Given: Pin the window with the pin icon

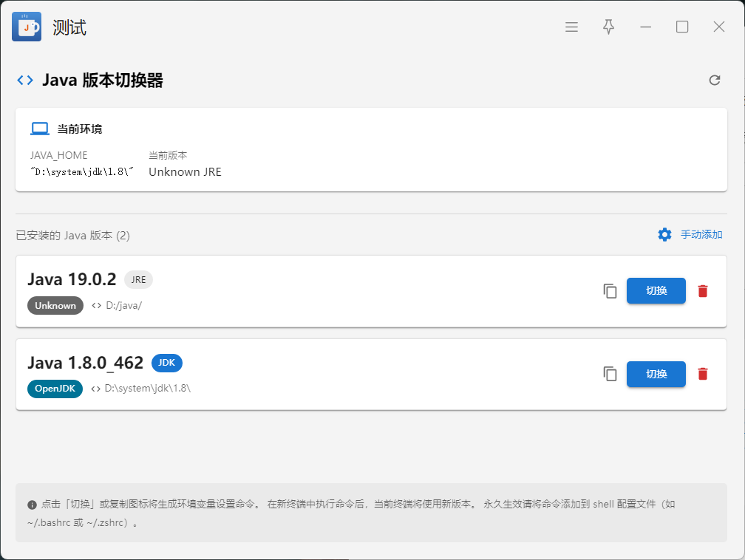Looking at the screenshot, I should (608, 27).
